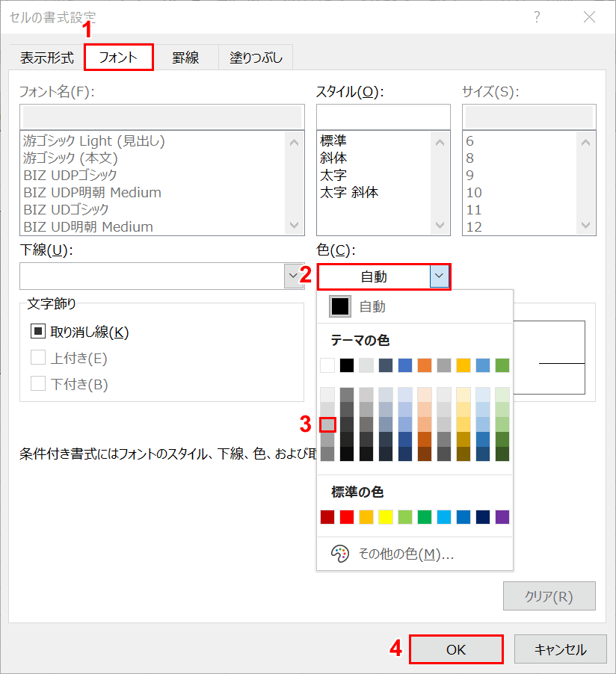Open the 塗りつぶし tab
The height and width of the screenshot is (674, 616).
pos(256,58)
